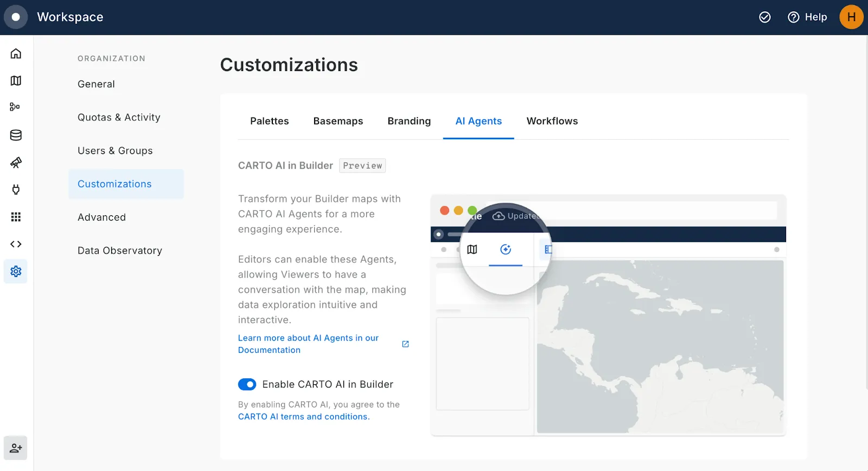Click the Settings gear icon in sidebar

pos(16,271)
